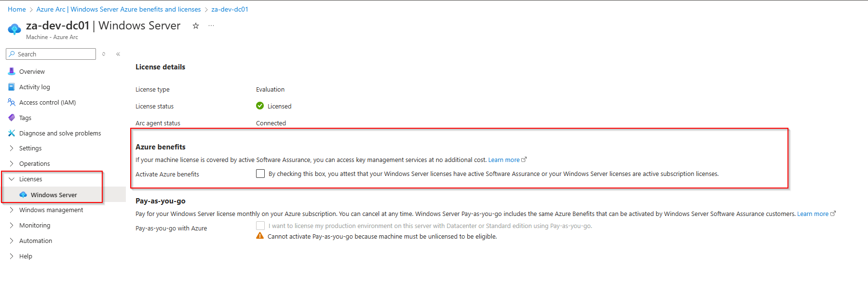Toggle the Pay-as-you-go with Azure checkbox
This screenshot has height=296, width=868.
(x=260, y=226)
